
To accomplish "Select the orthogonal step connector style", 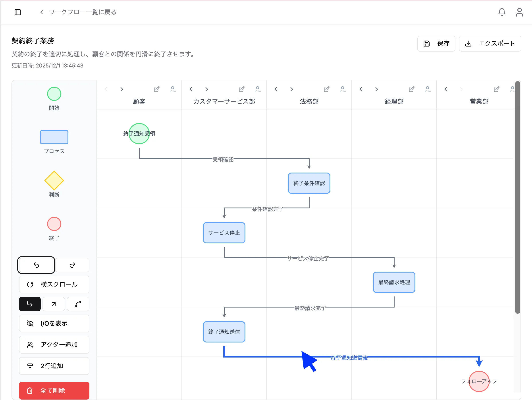I will pyautogui.click(x=30, y=304).
